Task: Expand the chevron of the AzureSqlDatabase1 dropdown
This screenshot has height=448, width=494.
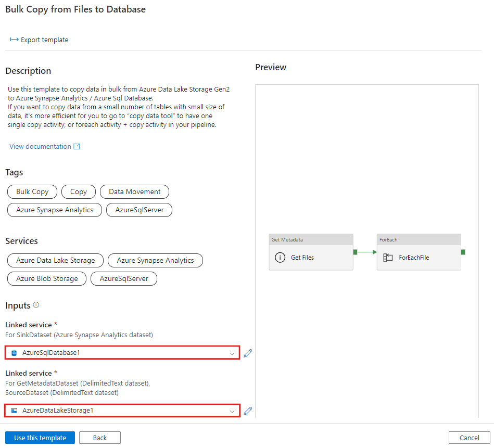Action: 232,353
